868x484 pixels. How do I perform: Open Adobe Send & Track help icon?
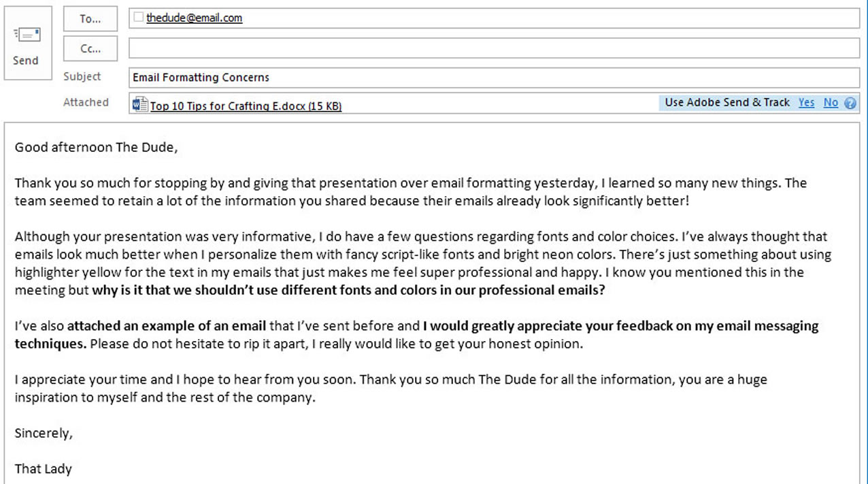pos(850,103)
